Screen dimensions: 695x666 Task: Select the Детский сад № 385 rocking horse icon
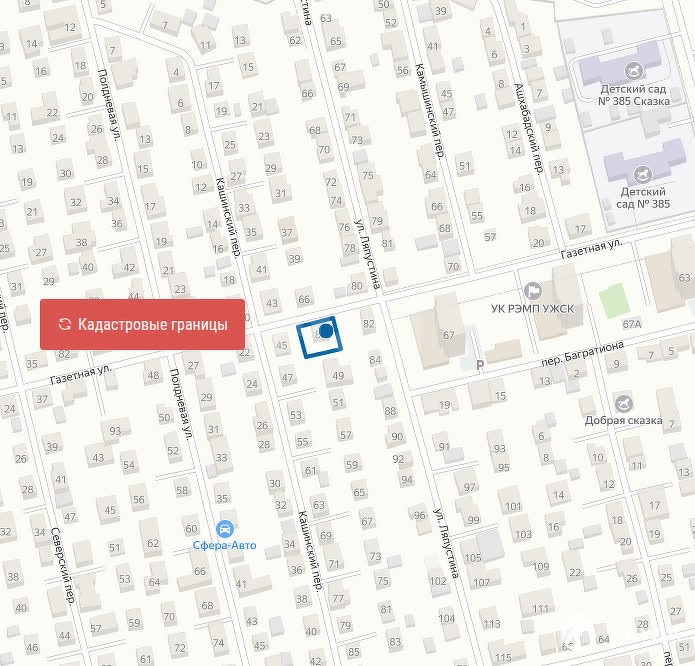(x=642, y=175)
